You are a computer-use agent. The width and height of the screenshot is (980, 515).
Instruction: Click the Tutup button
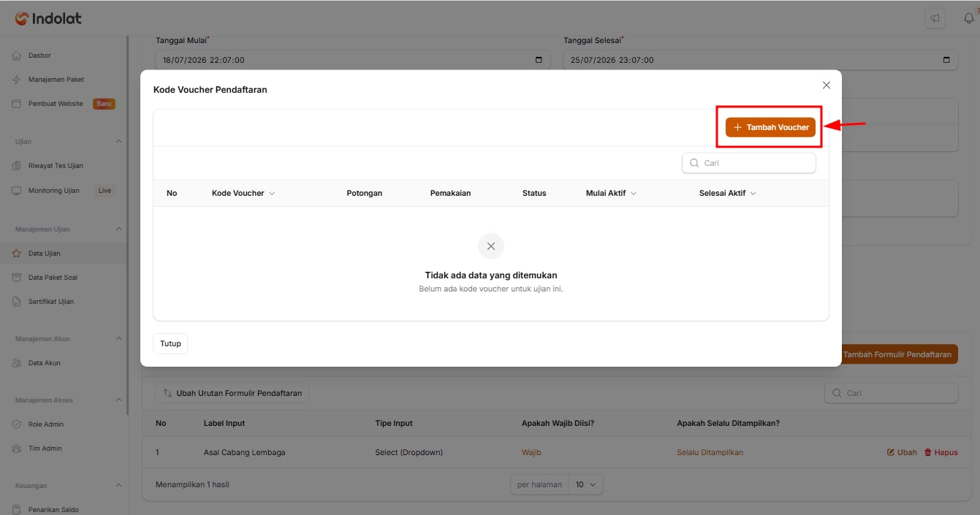[170, 343]
